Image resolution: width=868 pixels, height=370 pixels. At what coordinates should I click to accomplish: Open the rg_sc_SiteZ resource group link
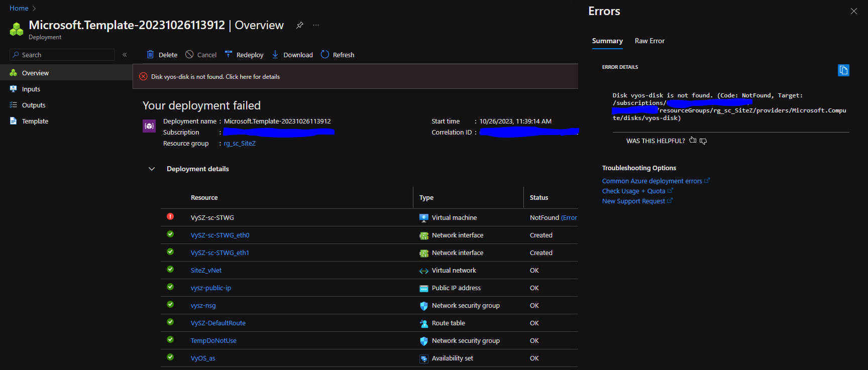coord(240,143)
